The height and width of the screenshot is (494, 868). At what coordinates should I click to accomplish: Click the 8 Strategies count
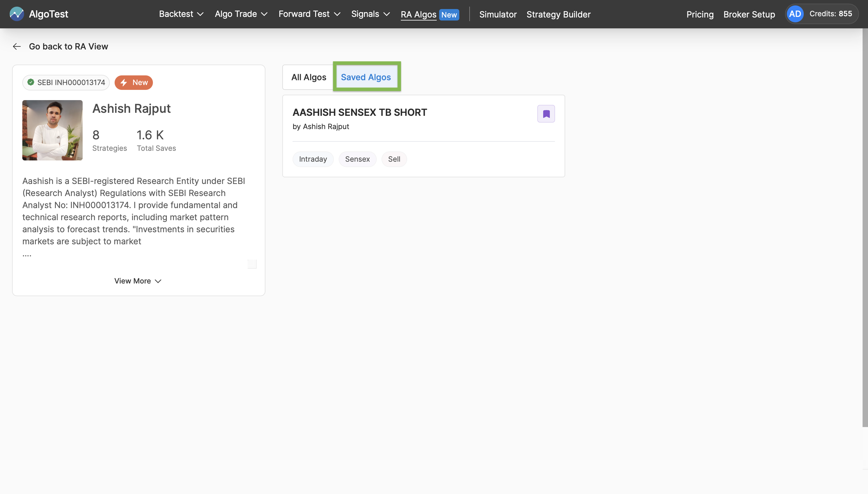[109, 141]
